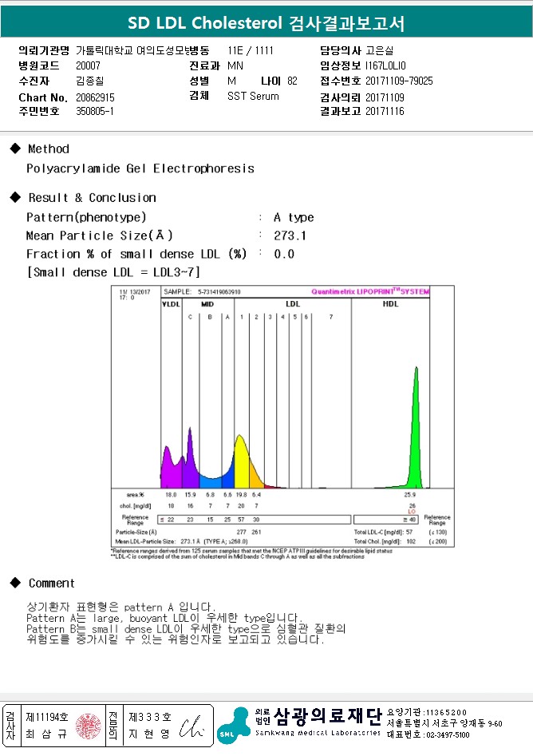Screen dimensions: 533x756
Task: Click the '삼광의료재단' foundation name
Action: 328,716
